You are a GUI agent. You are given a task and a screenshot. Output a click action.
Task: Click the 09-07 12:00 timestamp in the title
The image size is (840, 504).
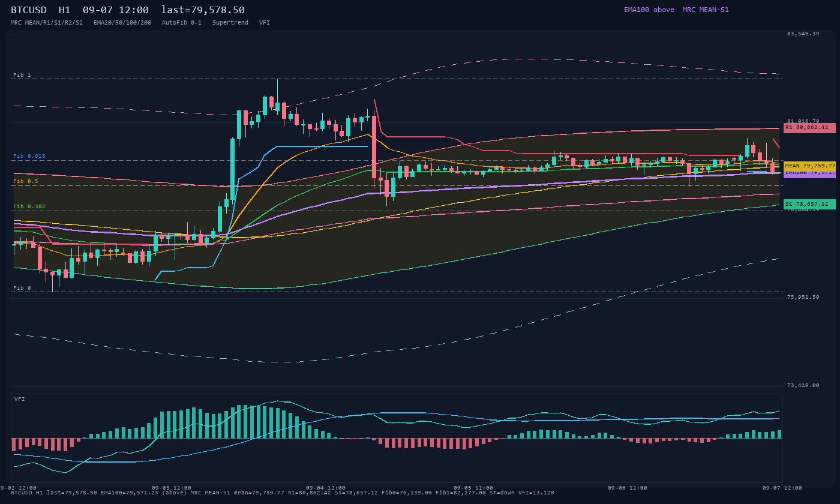116,10
